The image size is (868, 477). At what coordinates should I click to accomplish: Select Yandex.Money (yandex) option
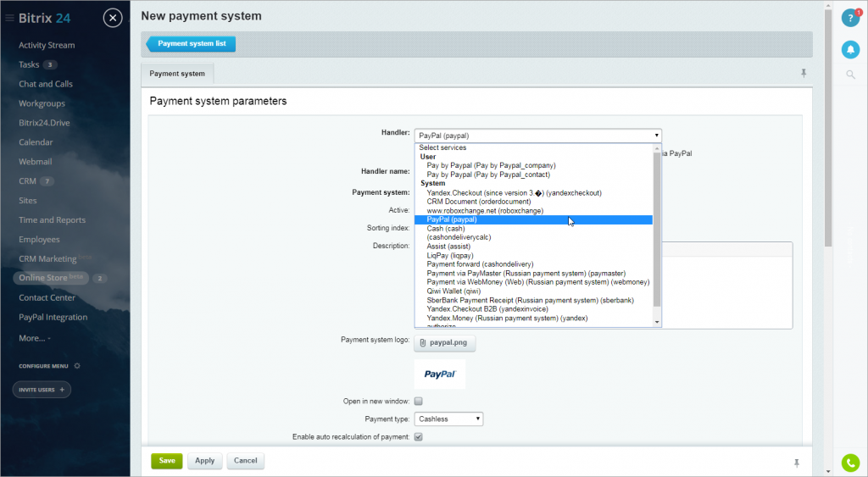507,319
